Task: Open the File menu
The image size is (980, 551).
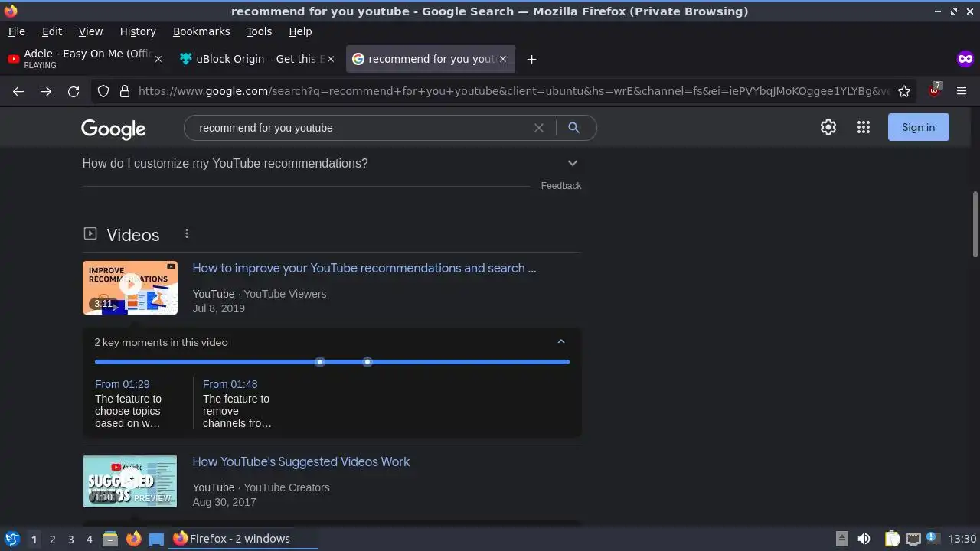Action: (16, 31)
